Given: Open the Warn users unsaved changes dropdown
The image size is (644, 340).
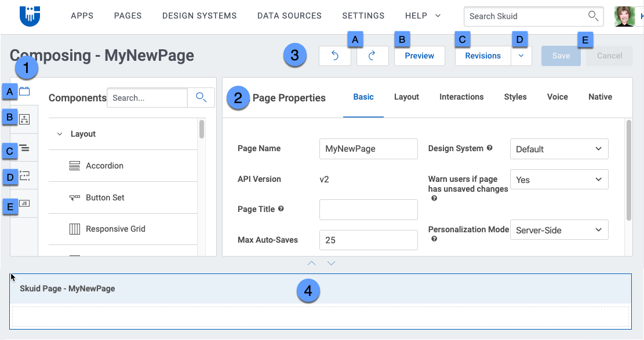Looking at the screenshot, I should pyautogui.click(x=559, y=180).
